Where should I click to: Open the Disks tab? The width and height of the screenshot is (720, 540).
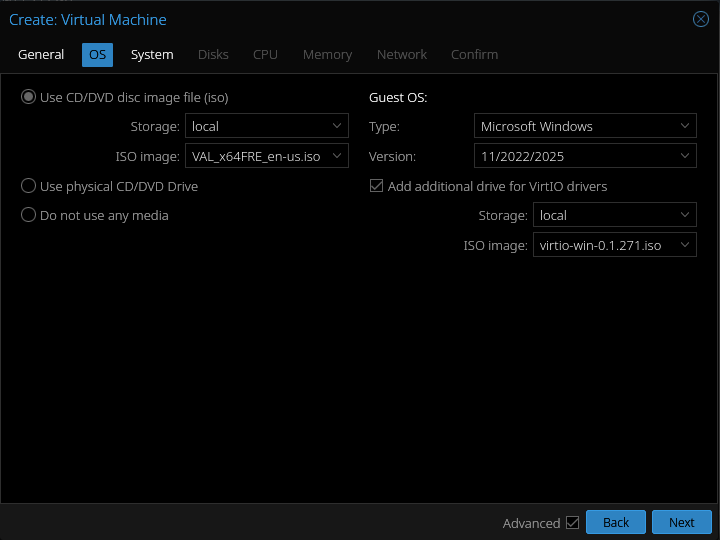point(213,55)
